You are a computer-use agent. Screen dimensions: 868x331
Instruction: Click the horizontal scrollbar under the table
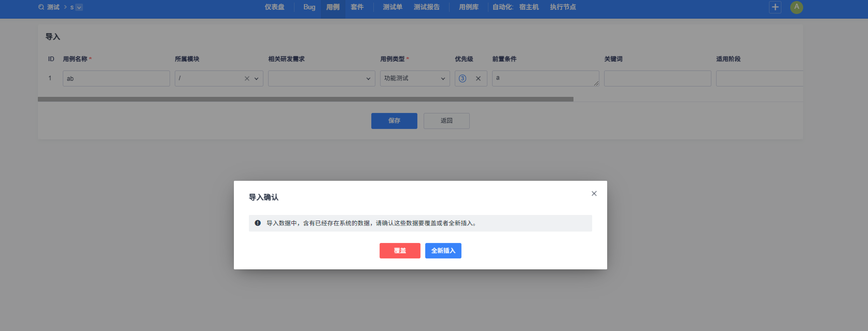(305, 99)
